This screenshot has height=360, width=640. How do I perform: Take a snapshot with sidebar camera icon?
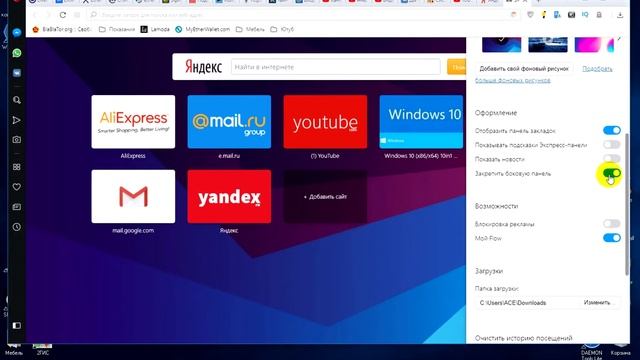[17, 140]
